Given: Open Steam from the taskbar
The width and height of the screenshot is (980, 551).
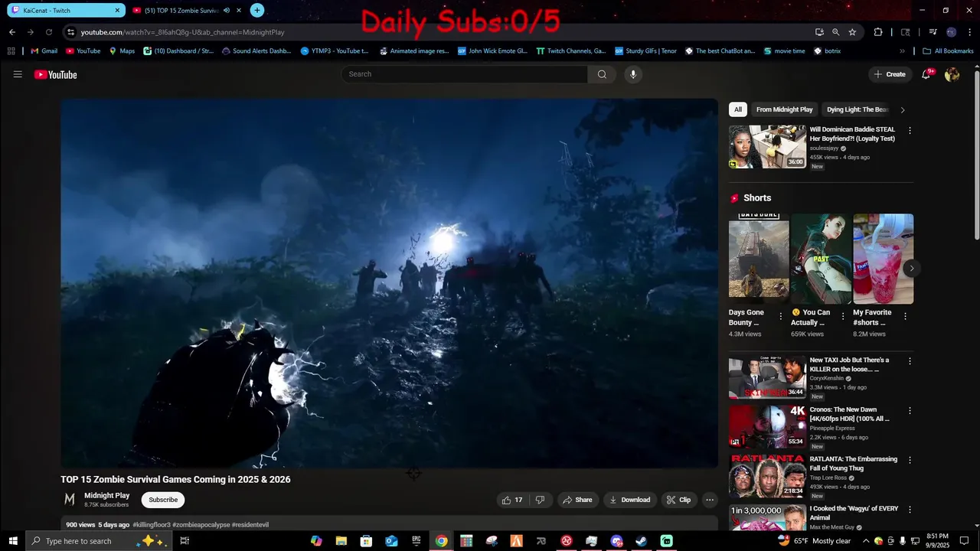Looking at the screenshot, I should (x=642, y=541).
